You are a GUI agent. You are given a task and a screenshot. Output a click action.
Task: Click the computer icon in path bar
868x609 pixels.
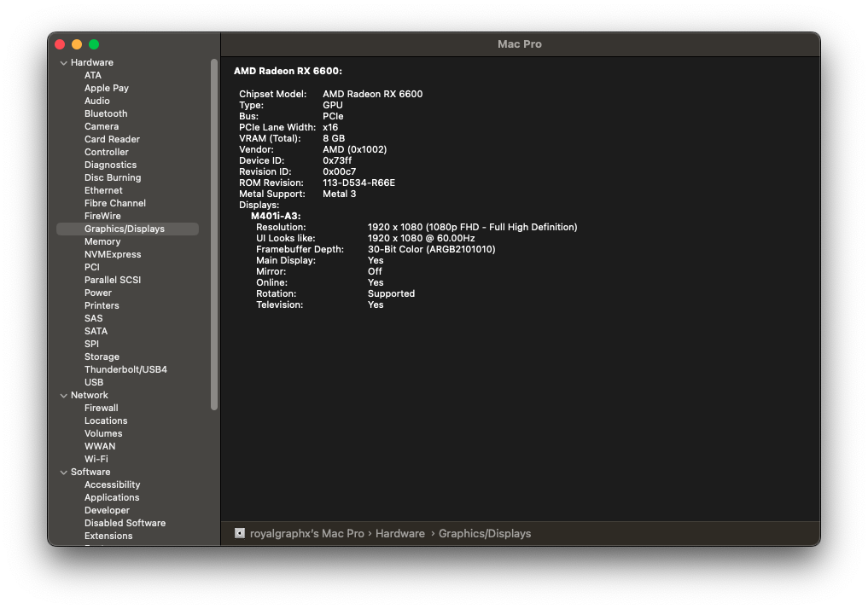click(x=240, y=534)
